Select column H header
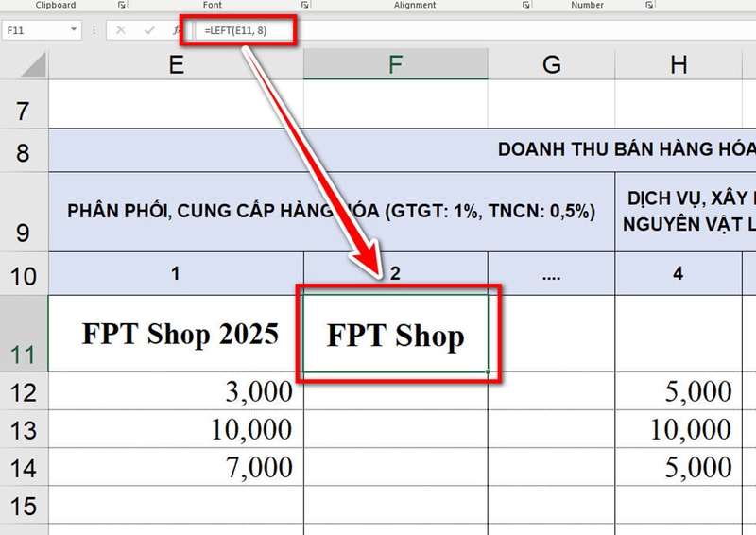 (x=679, y=64)
